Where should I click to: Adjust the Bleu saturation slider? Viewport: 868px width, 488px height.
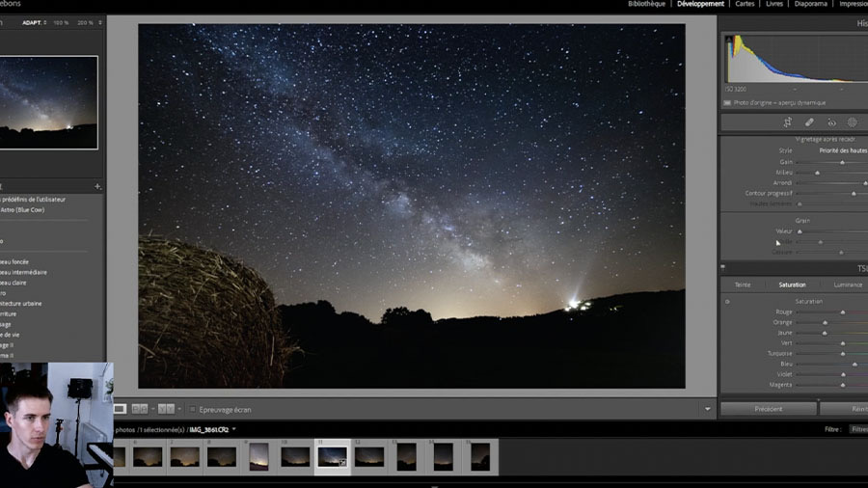pyautogui.click(x=854, y=364)
